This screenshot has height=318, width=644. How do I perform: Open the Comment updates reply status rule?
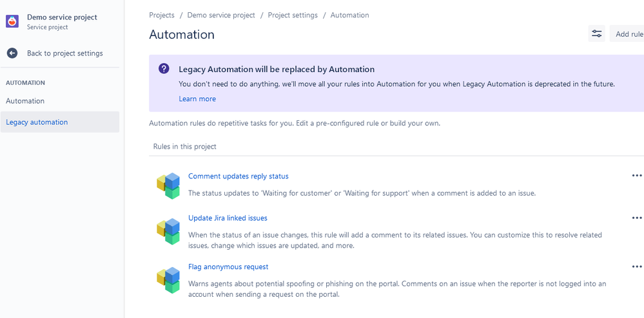click(238, 176)
